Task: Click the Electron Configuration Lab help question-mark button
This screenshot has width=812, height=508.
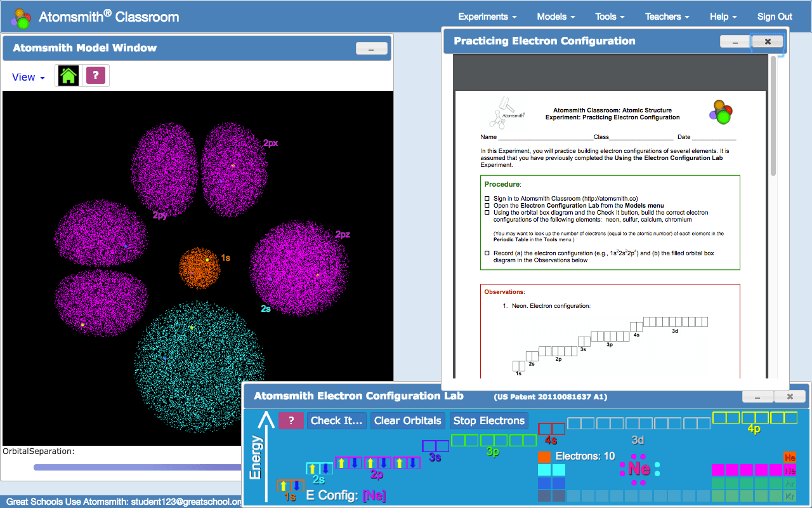Action: 291,420
